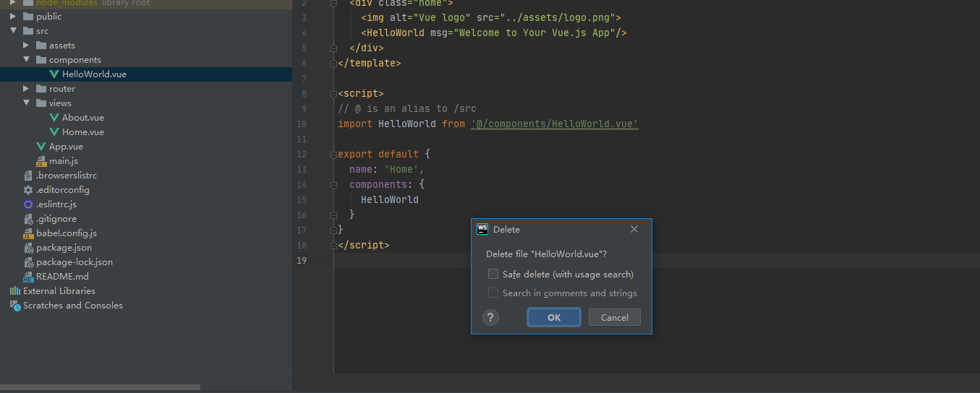Click the icon beside package-lock.json
This screenshot has width=980, height=393.
(28, 262)
